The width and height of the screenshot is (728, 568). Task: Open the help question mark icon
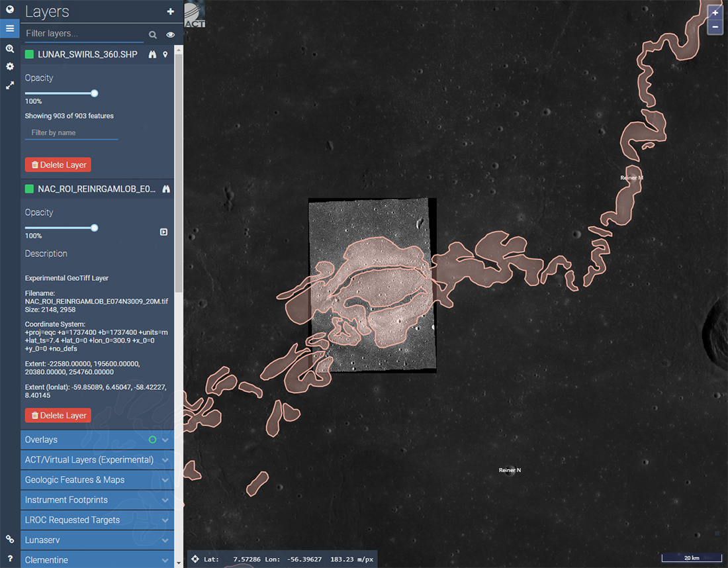click(x=10, y=558)
